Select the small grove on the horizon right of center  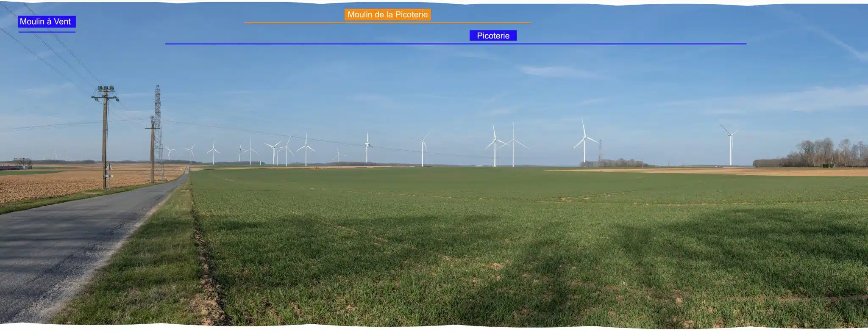pyautogui.click(x=615, y=163)
